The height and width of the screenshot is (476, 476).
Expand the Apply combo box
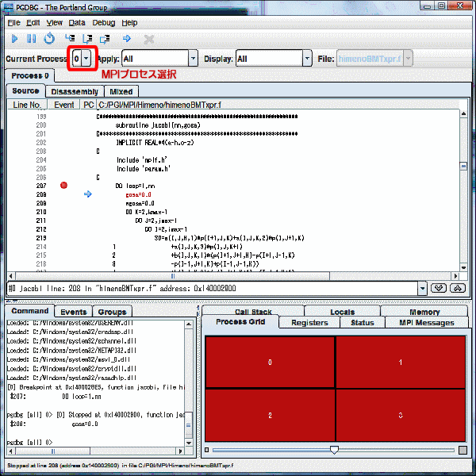coord(193,59)
